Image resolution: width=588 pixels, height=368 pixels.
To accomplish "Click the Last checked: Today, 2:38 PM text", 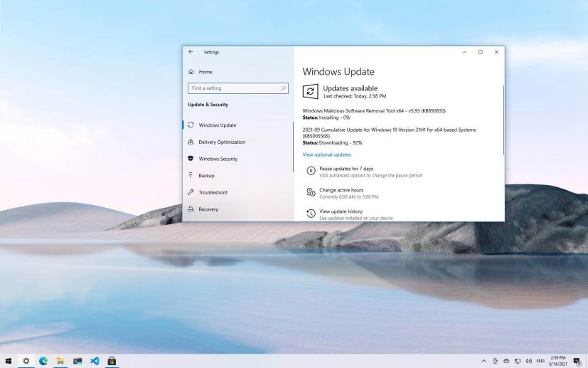I will coord(355,96).
